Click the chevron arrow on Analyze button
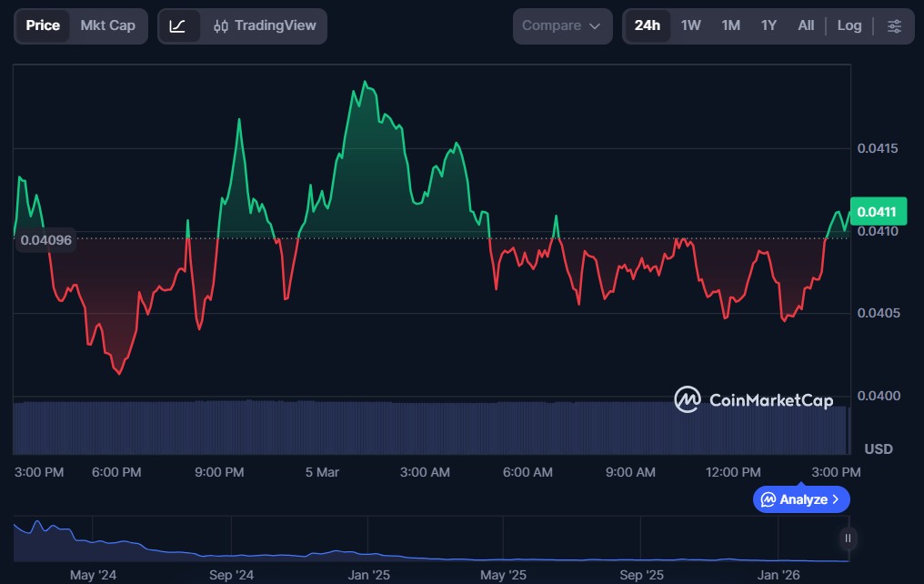This screenshot has height=584, width=924. [x=836, y=499]
